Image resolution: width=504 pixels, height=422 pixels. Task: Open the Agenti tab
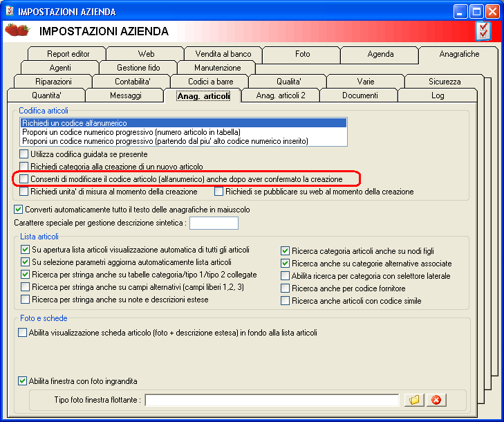(60, 68)
